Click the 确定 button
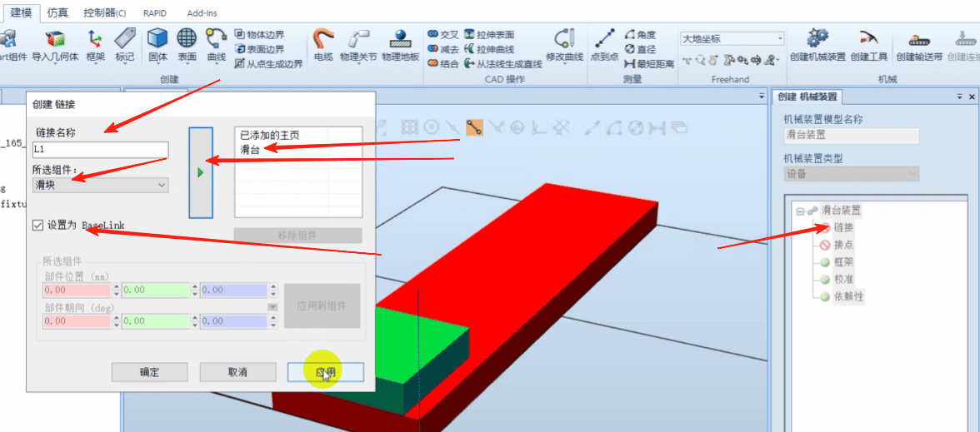 click(149, 372)
